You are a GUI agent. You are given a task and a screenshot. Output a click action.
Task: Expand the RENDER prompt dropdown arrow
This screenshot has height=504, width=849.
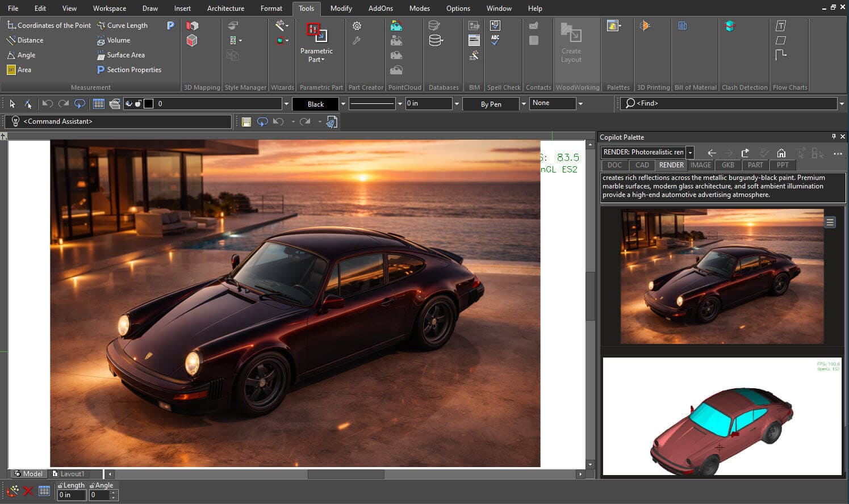[690, 153]
